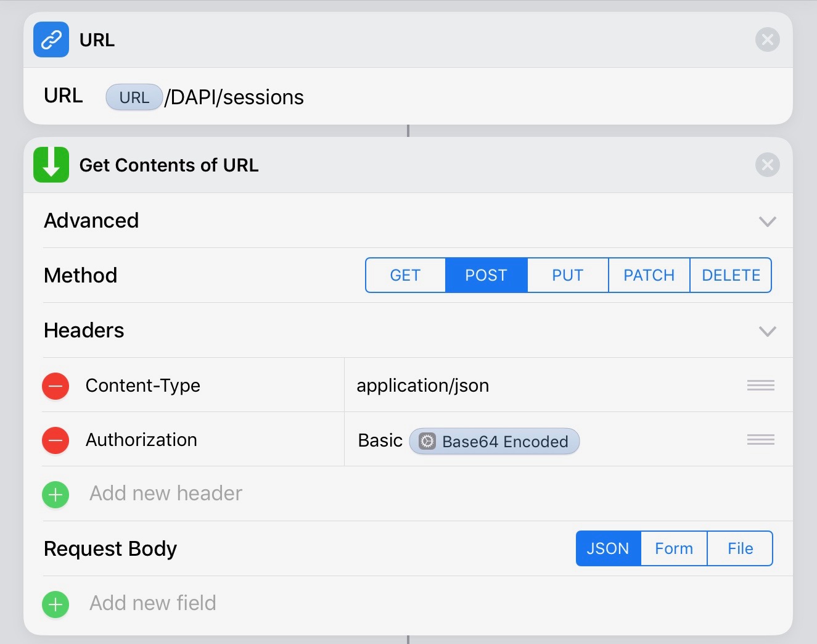Select Form as request body type
This screenshot has width=817, height=644.
point(674,548)
